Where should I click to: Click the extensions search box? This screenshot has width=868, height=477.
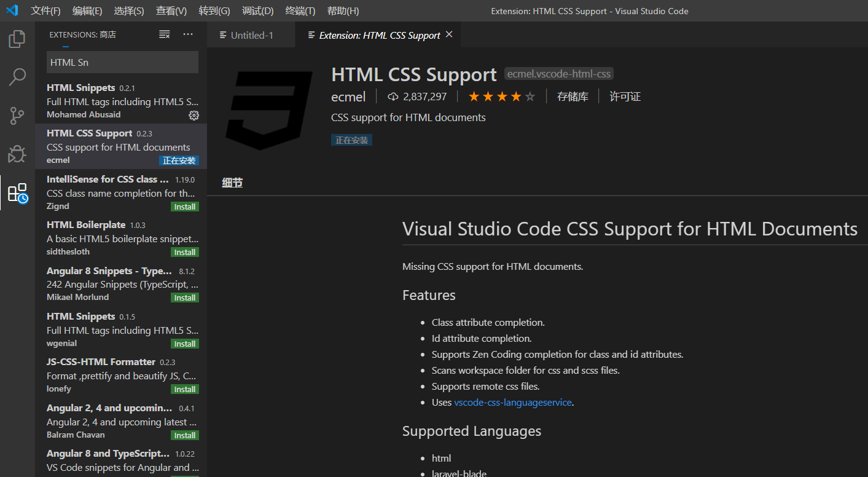[x=122, y=62]
